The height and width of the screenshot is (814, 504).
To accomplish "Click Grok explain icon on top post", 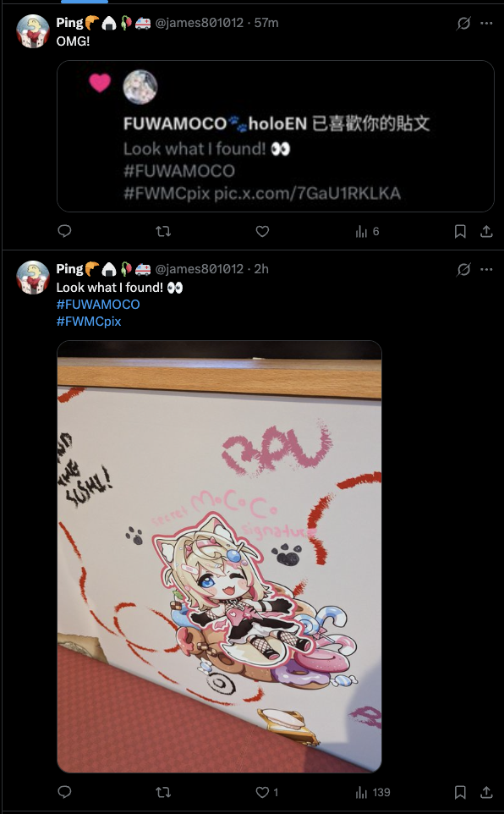I will click(463, 23).
